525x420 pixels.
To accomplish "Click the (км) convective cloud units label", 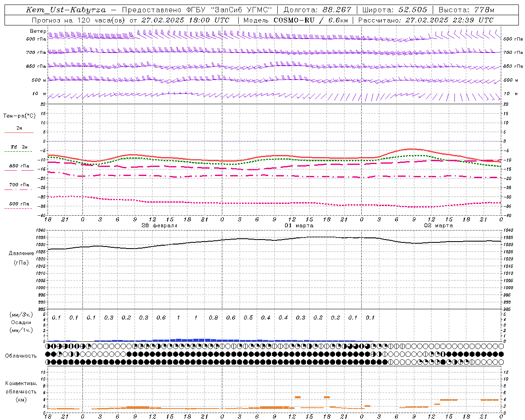I will click(x=21, y=399).
